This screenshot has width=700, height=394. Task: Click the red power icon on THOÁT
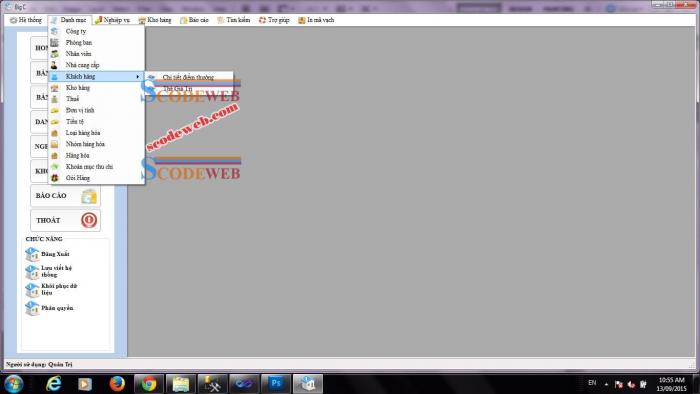(x=89, y=220)
